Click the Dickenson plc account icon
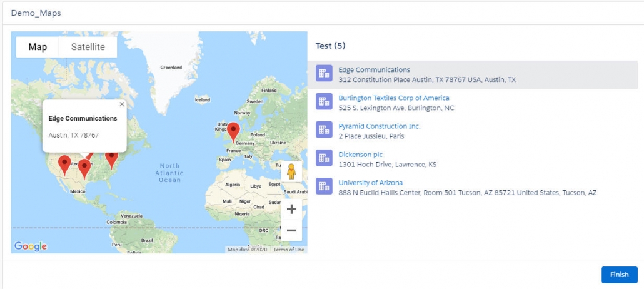 tap(323, 158)
